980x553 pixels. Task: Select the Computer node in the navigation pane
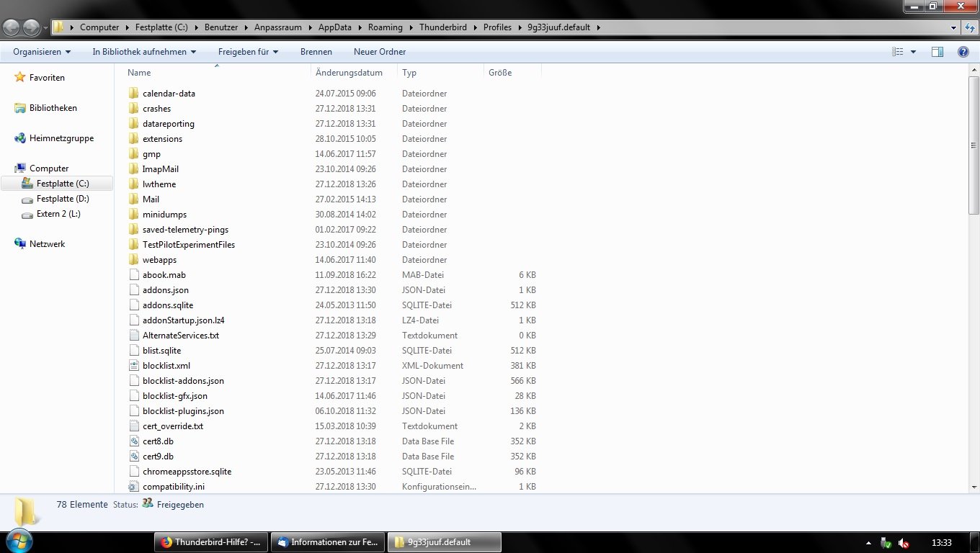(x=49, y=168)
